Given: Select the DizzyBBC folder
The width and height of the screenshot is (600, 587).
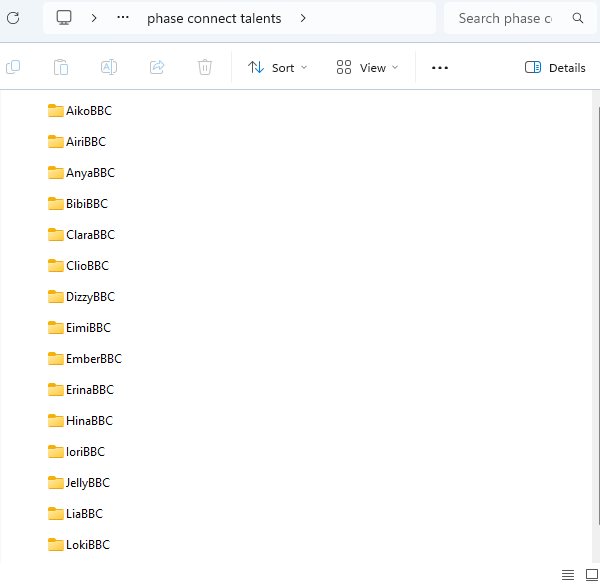Looking at the screenshot, I should point(81,297).
